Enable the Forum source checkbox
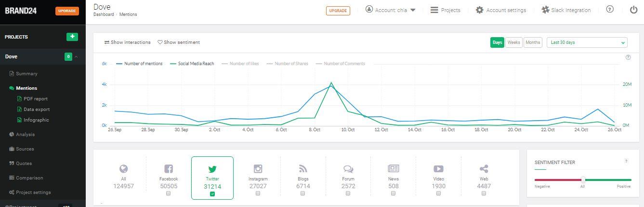644x207 pixels. coord(348,193)
